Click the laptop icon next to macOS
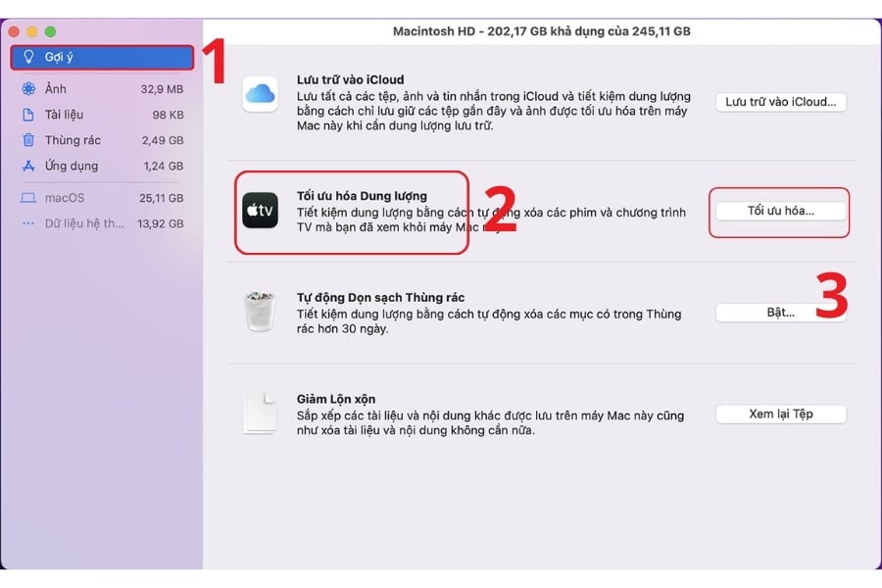 point(29,197)
